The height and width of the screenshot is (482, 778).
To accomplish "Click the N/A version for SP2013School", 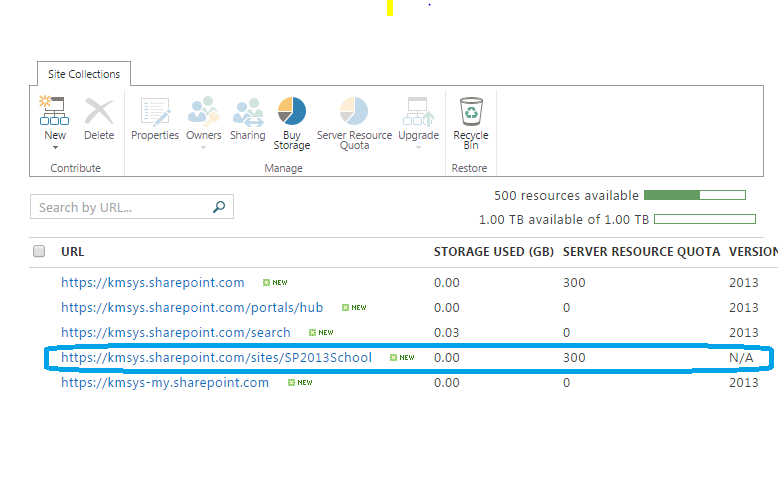I will click(x=741, y=357).
